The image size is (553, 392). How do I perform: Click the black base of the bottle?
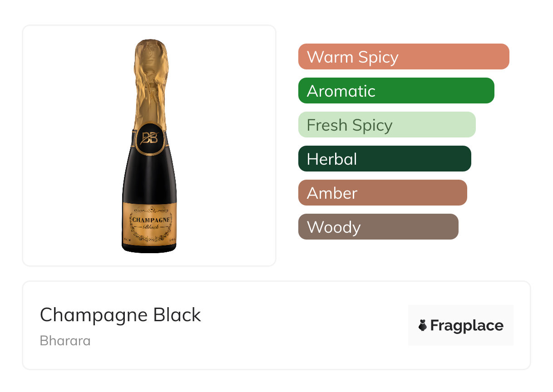pyautogui.click(x=149, y=249)
